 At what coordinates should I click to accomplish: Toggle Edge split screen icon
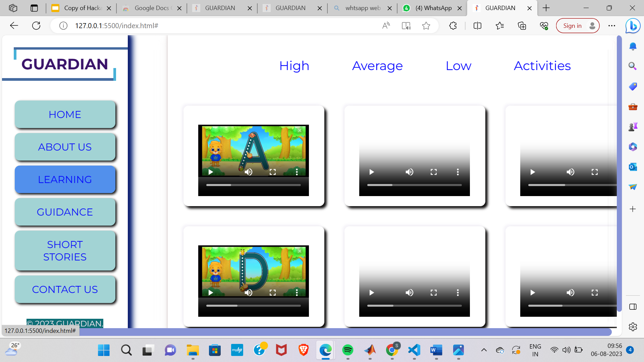point(477,26)
